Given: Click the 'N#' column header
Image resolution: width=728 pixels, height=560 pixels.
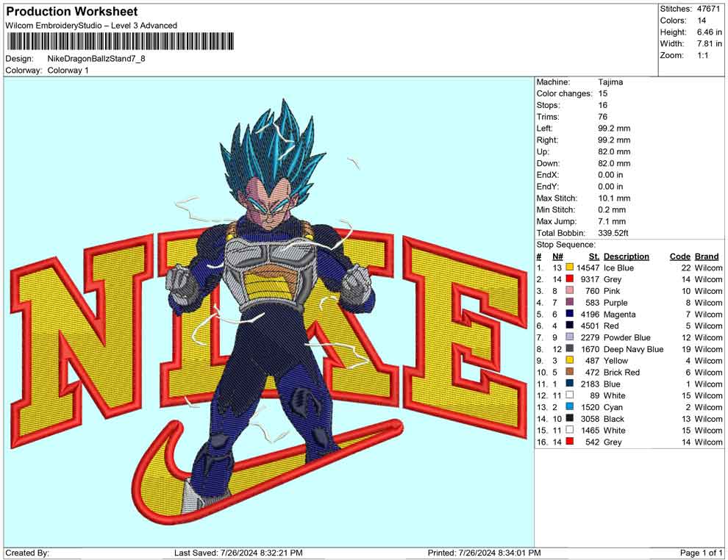Looking at the screenshot, I should [x=557, y=256].
